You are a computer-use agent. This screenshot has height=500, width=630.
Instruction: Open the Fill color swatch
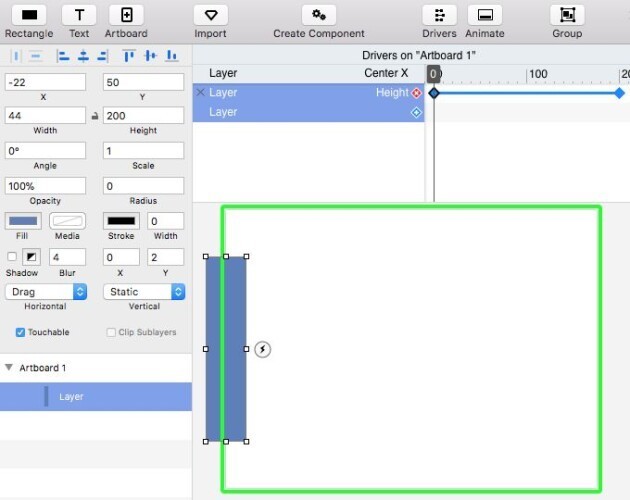click(x=23, y=221)
